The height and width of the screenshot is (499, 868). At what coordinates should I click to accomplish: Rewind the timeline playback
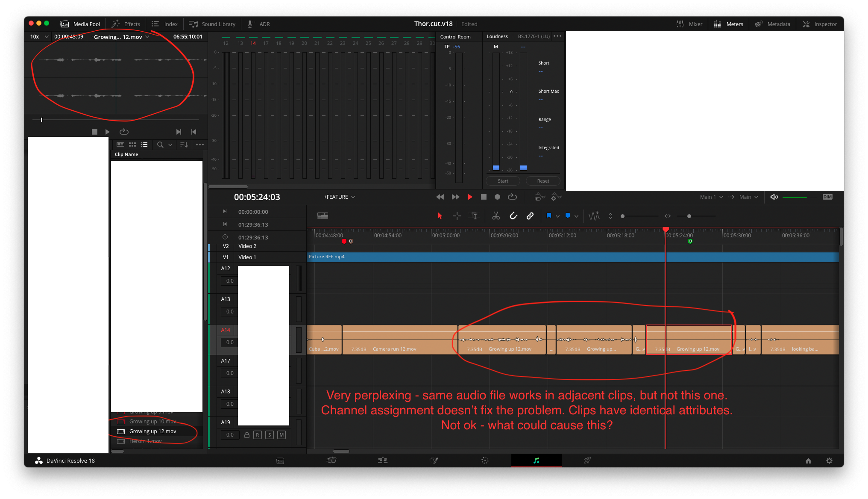pos(440,197)
